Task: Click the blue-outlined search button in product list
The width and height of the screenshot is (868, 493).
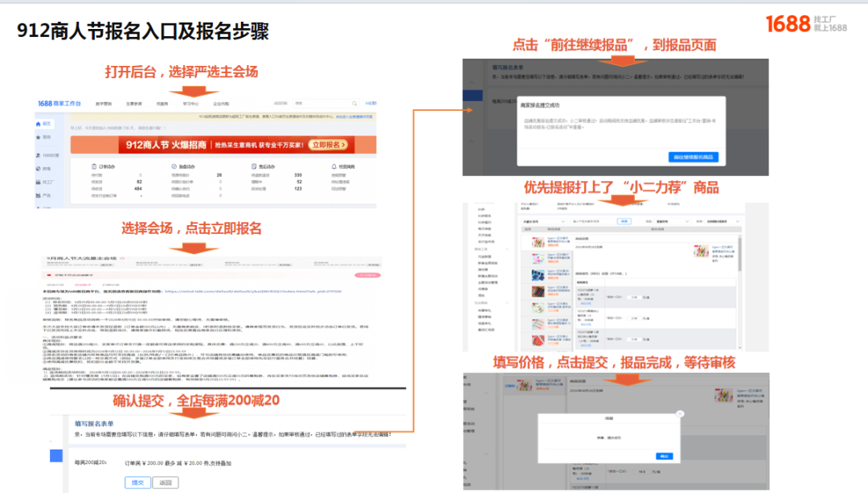Action: click(624, 221)
